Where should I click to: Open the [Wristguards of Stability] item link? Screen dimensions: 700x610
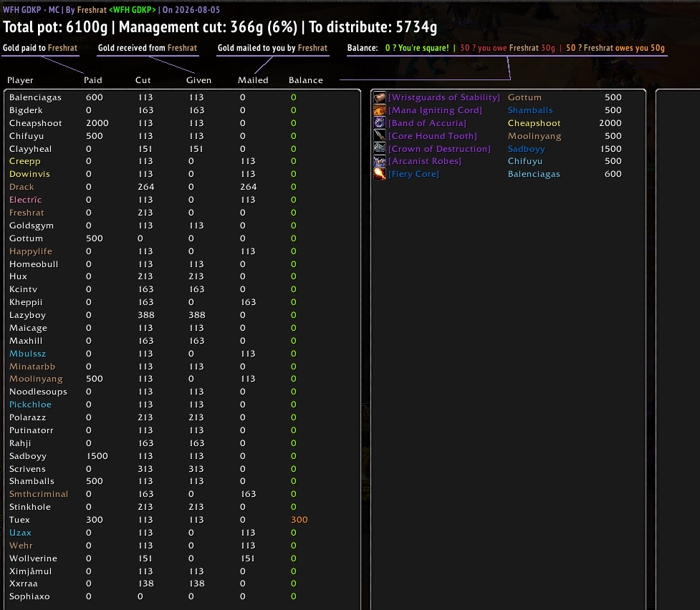(x=444, y=97)
